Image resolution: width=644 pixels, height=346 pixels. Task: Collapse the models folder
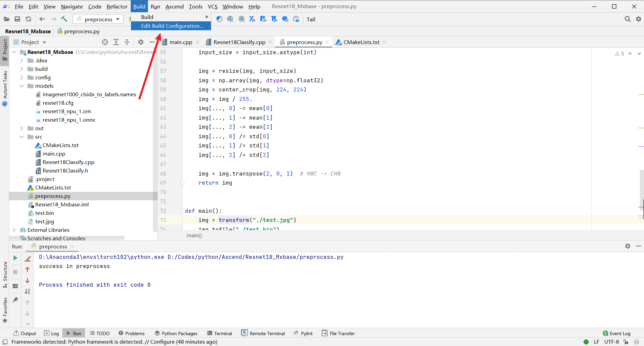coord(22,86)
